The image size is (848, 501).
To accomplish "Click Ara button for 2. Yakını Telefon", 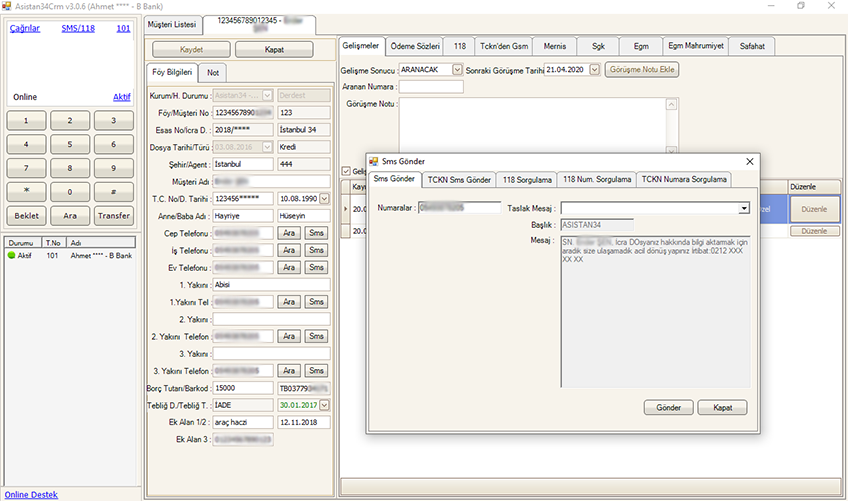I will 289,337.
